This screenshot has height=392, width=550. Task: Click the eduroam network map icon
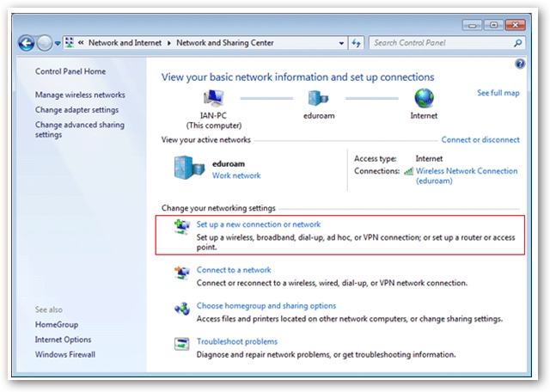click(x=318, y=98)
